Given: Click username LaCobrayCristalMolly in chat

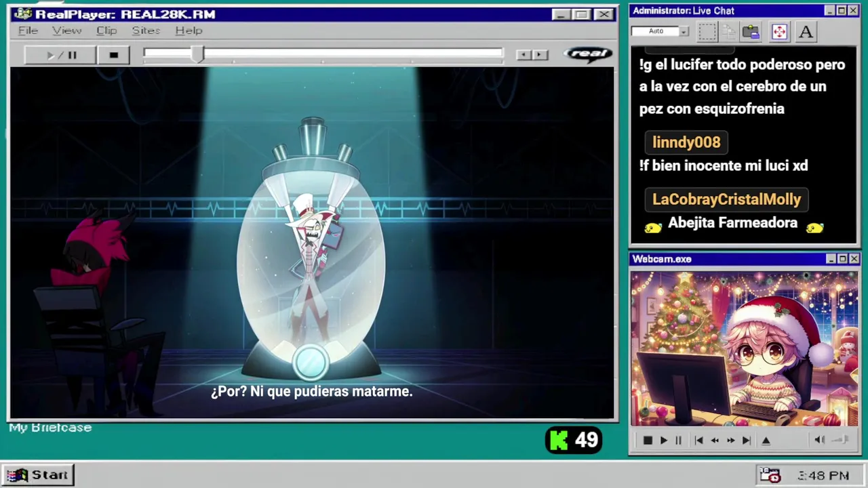Looking at the screenshot, I should (726, 199).
